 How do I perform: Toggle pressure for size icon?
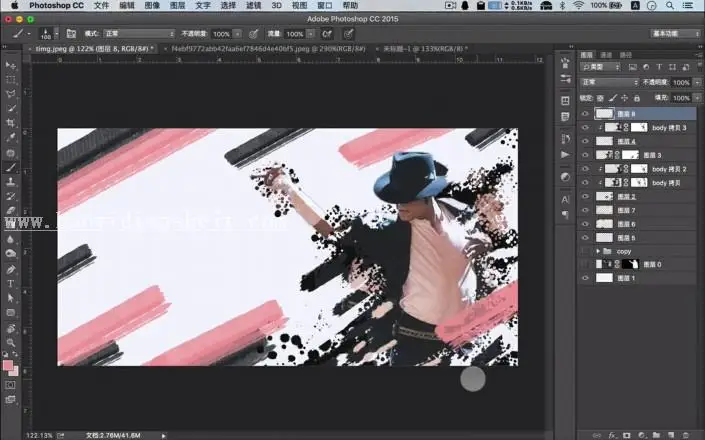pyautogui.click(x=348, y=34)
